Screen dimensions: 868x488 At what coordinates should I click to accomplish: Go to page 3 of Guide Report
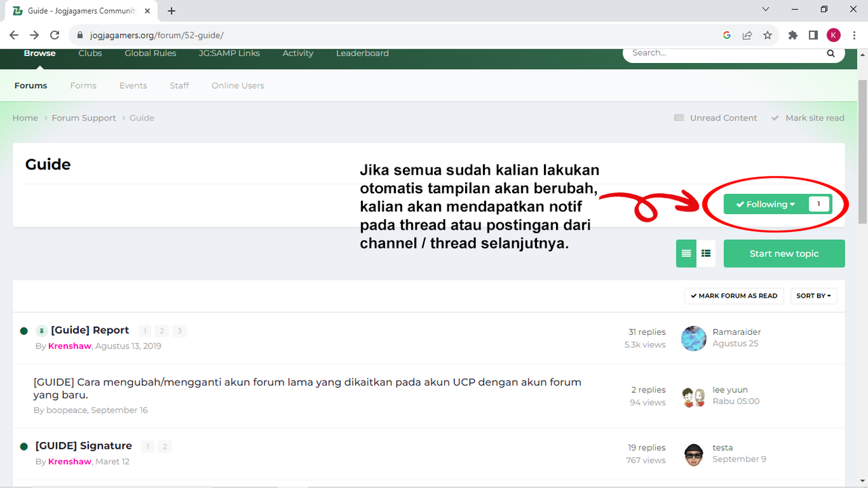click(x=179, y=331)
